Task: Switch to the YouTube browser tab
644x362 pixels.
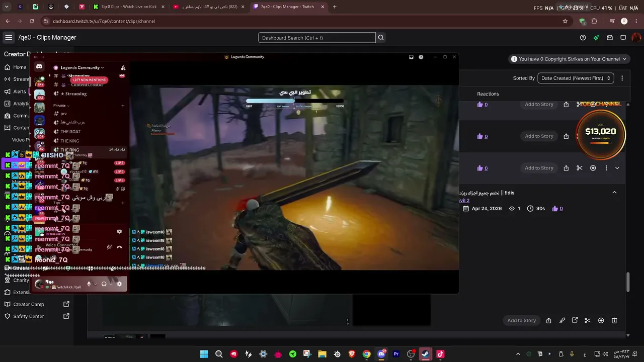Action: [208, 7]
